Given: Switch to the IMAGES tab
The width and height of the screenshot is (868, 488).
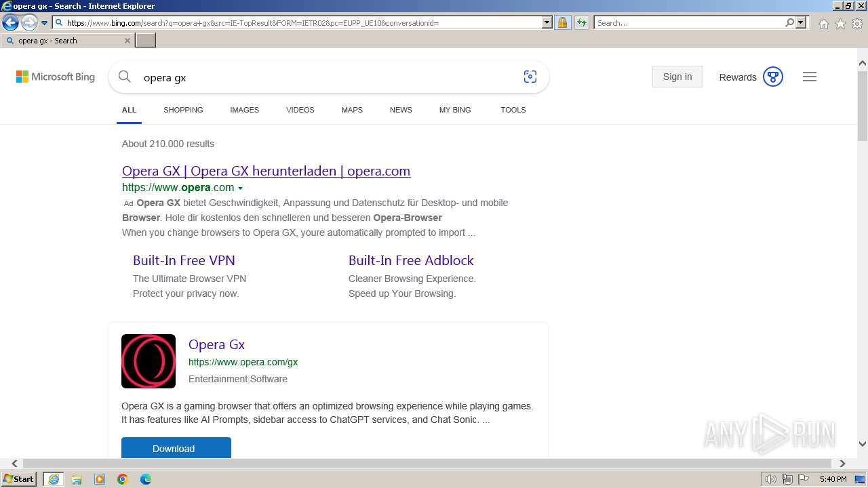Looking at the screenshot, I should pos(245,110).
